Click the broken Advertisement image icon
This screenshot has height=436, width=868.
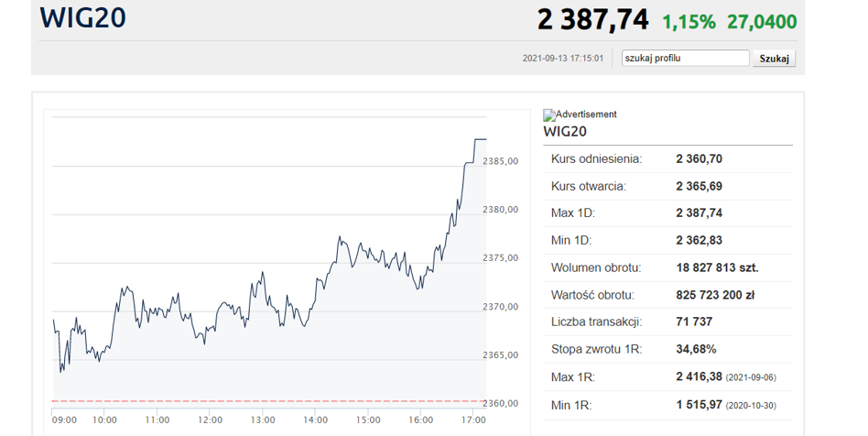549,115
